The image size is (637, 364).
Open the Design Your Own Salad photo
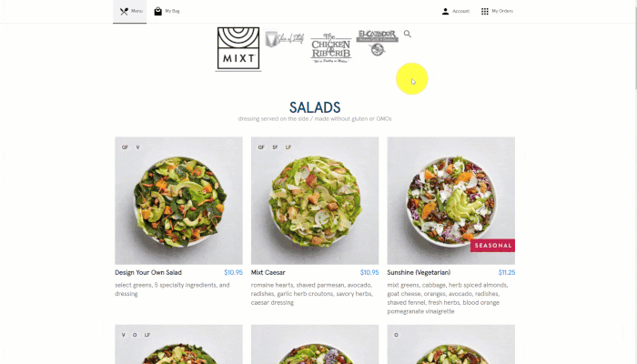pyautogui.click(x=178, y=201)
